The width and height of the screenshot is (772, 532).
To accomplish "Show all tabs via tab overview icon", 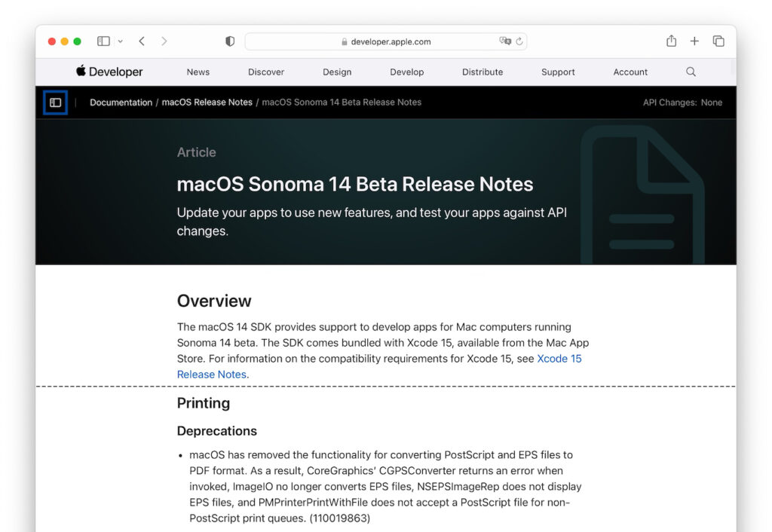I will 718,41.
